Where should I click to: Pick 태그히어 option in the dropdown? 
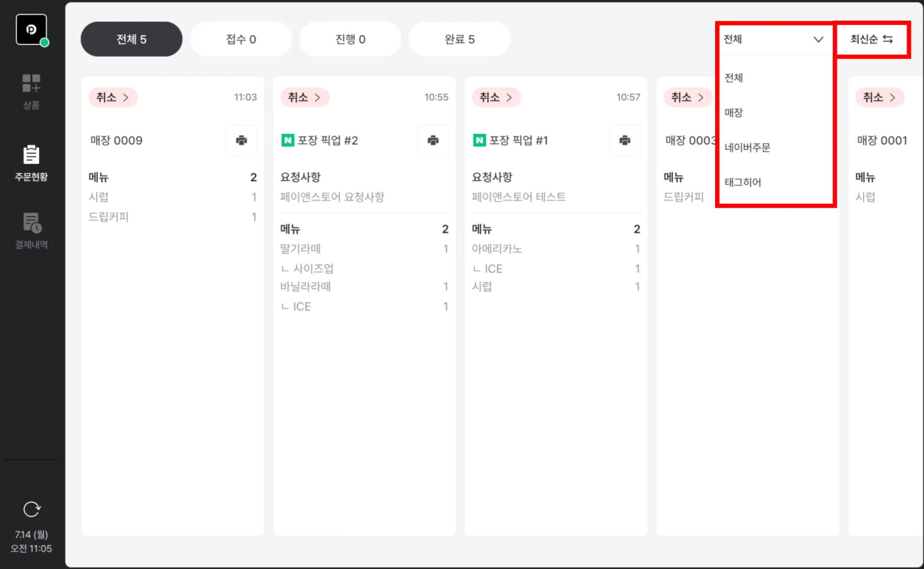click(743, 182)
